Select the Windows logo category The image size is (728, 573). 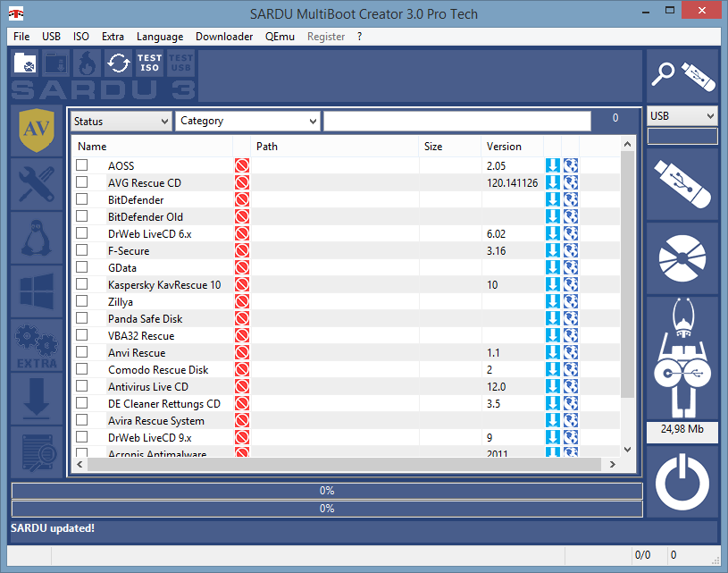click(37, 291)
